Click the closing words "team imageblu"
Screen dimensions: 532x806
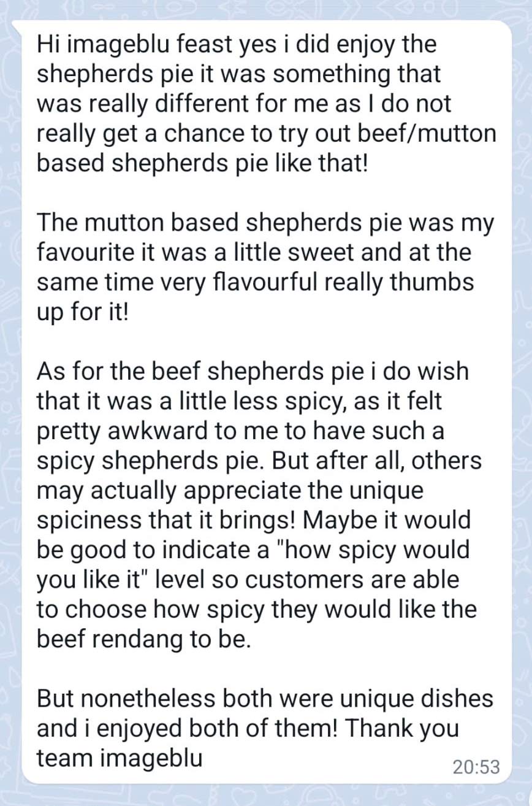pyautogui.click(x=120, y=757)
